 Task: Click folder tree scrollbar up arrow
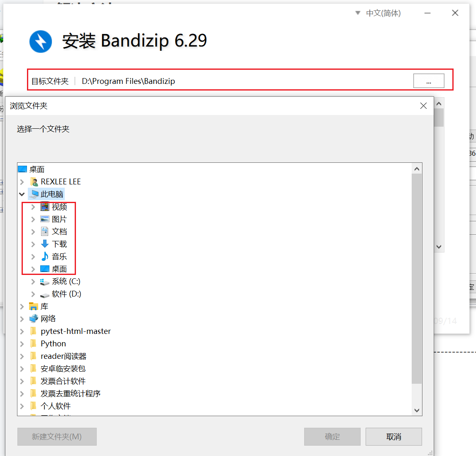pyautogui.click(x=417, y=169)
